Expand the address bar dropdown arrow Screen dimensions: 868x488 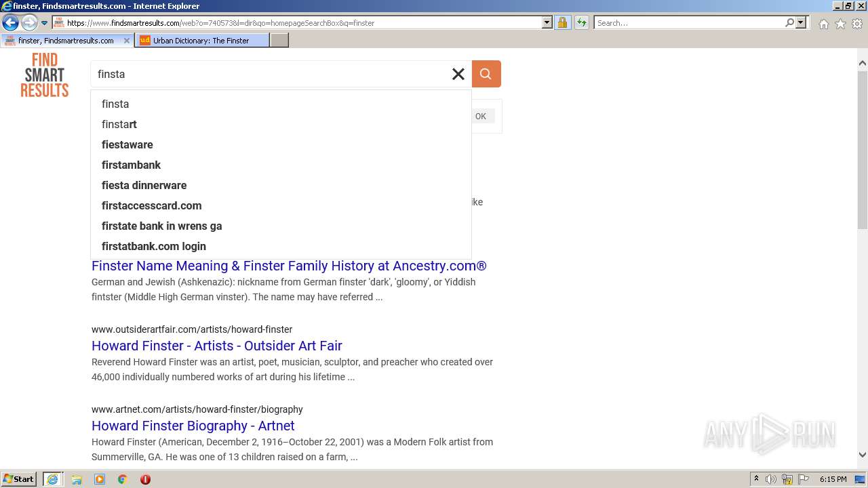[x=547, y=22]
